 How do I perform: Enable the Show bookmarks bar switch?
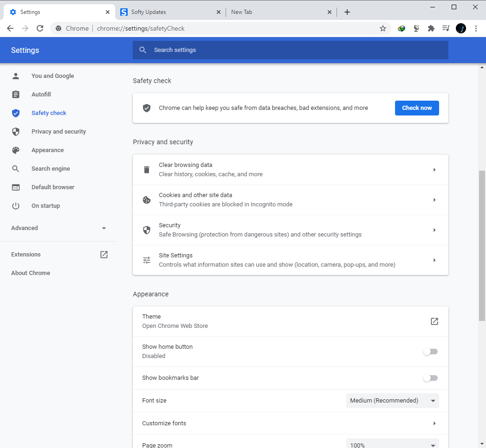[430, 378]
